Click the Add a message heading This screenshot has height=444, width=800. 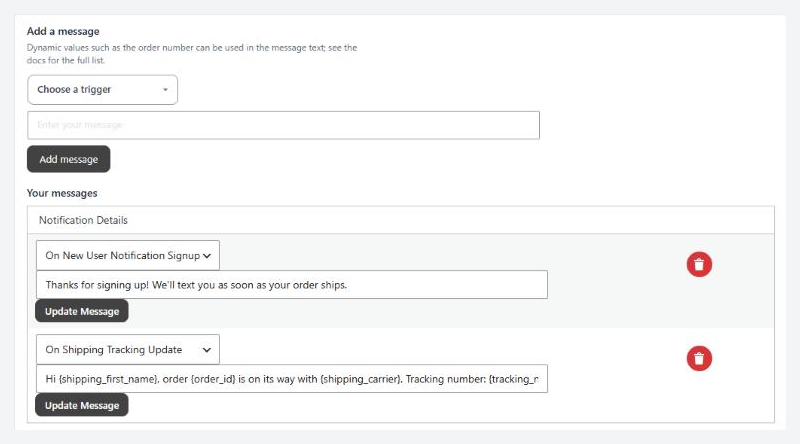(63, 31)
